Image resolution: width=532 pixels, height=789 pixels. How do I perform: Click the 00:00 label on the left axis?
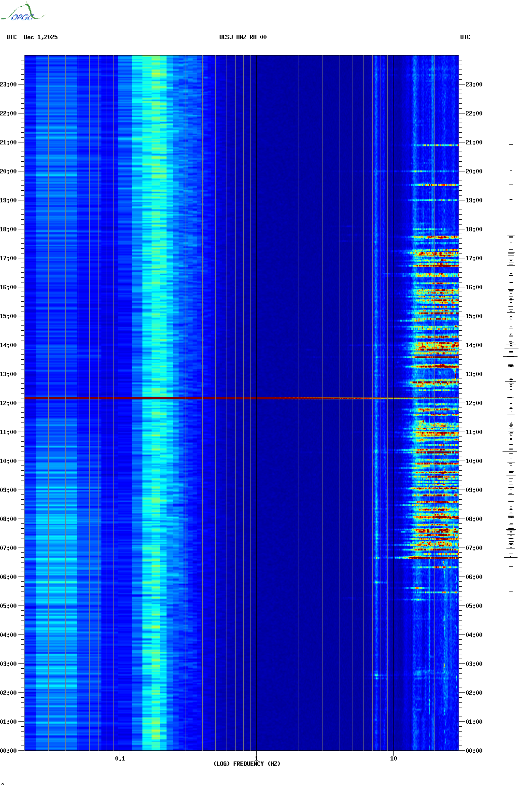coord(8,751)
